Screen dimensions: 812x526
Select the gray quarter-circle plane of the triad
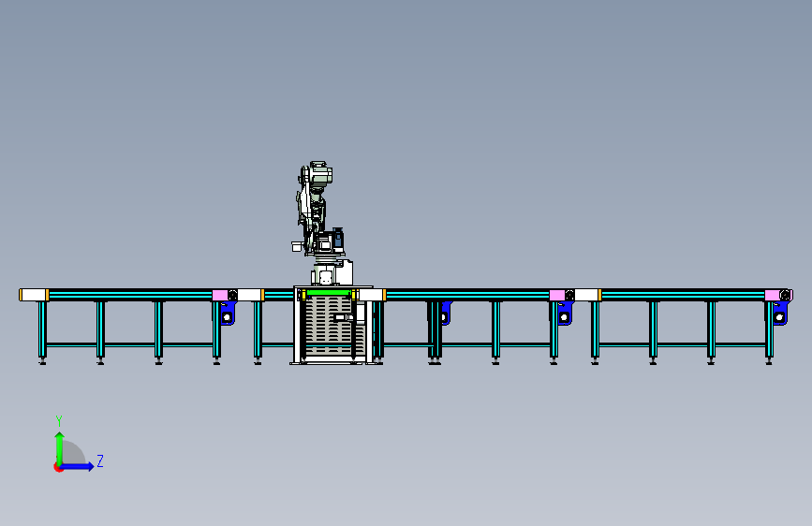73,453
